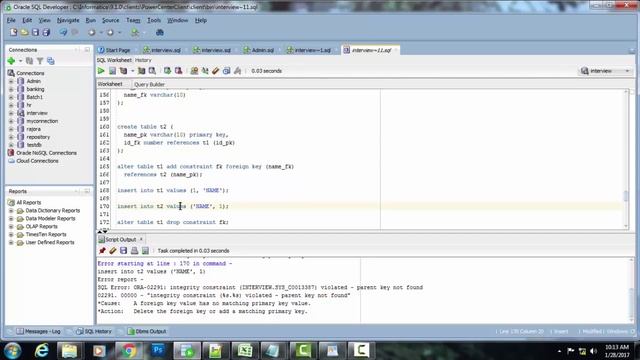Click the New file icon in main toolbar
The height and width of the screenshot is (360, 640).
[14, 32]
